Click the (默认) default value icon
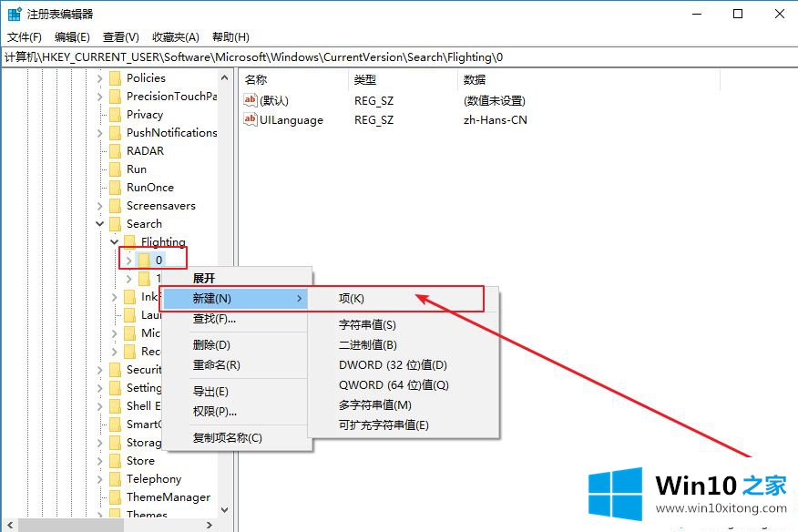 (251, 100)
